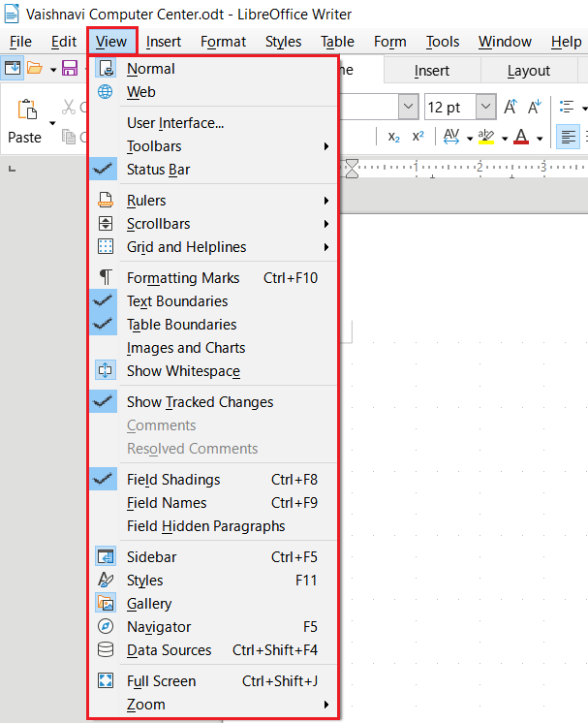Switch to the Insert ribbon tab

[x=431, y=71]
